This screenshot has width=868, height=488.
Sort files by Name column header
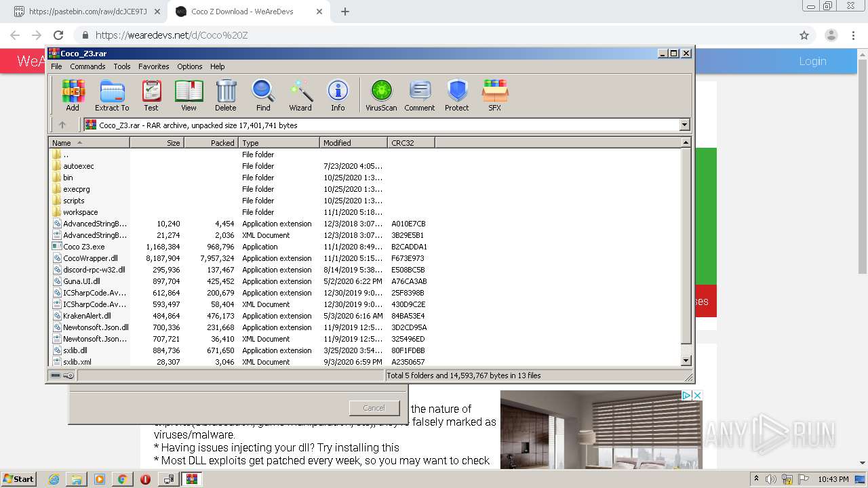[89, 142]
